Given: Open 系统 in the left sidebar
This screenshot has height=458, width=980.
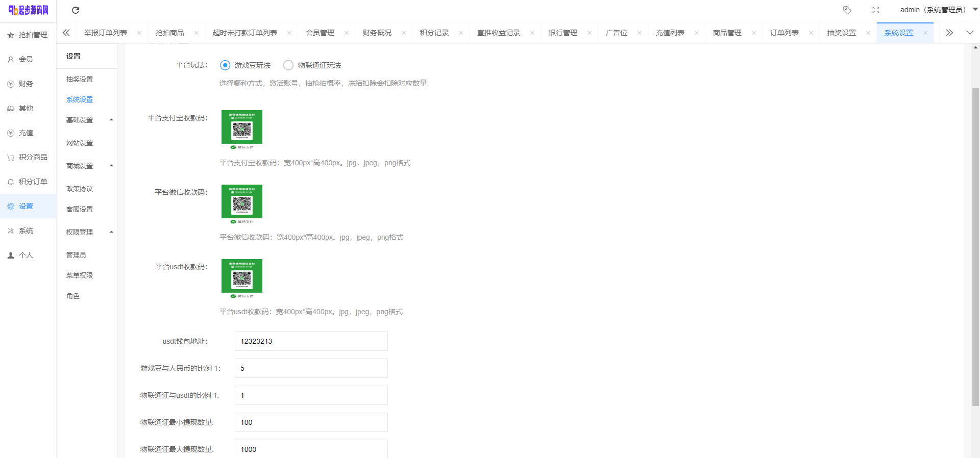Looking at the screenshot, I should tap(28, 231).
